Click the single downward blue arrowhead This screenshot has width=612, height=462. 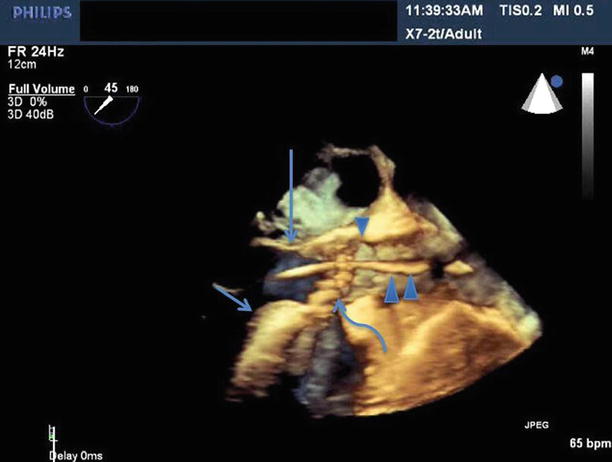coord(362,228)
